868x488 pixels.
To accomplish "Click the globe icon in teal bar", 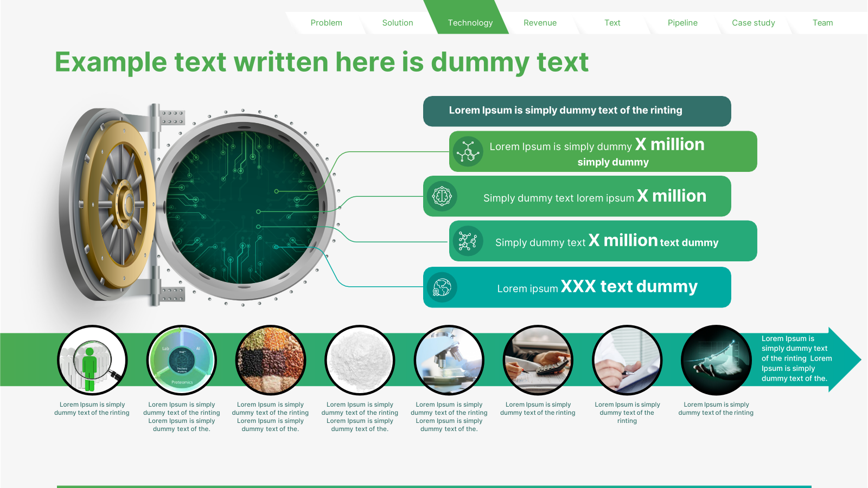I will point(442,287).
